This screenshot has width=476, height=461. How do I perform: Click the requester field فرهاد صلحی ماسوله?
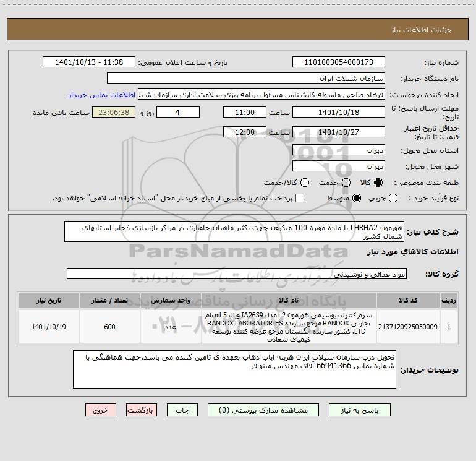tap(261, 94)
